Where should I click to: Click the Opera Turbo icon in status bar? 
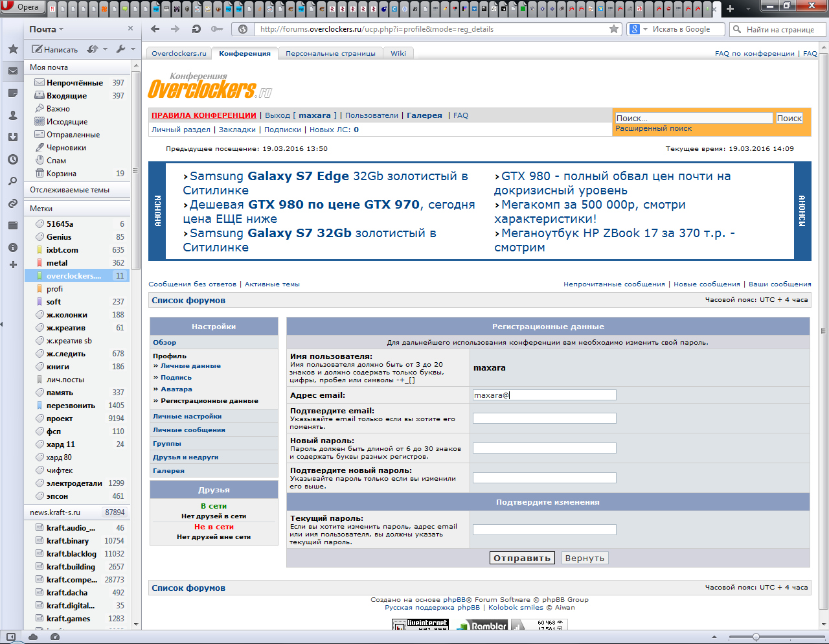click(55, 637)
